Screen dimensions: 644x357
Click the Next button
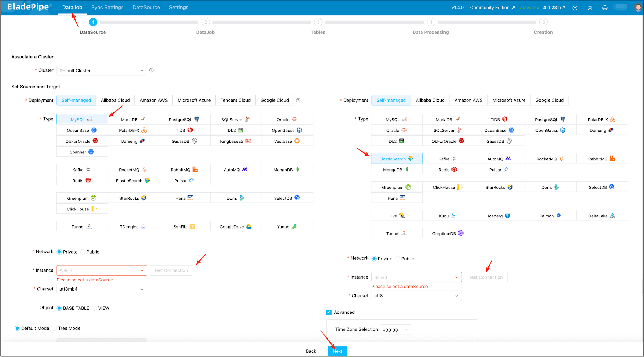[x=337, y=351]
